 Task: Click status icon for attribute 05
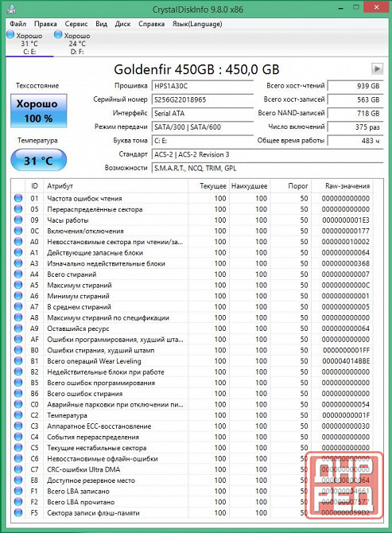(x=18, y=209)
